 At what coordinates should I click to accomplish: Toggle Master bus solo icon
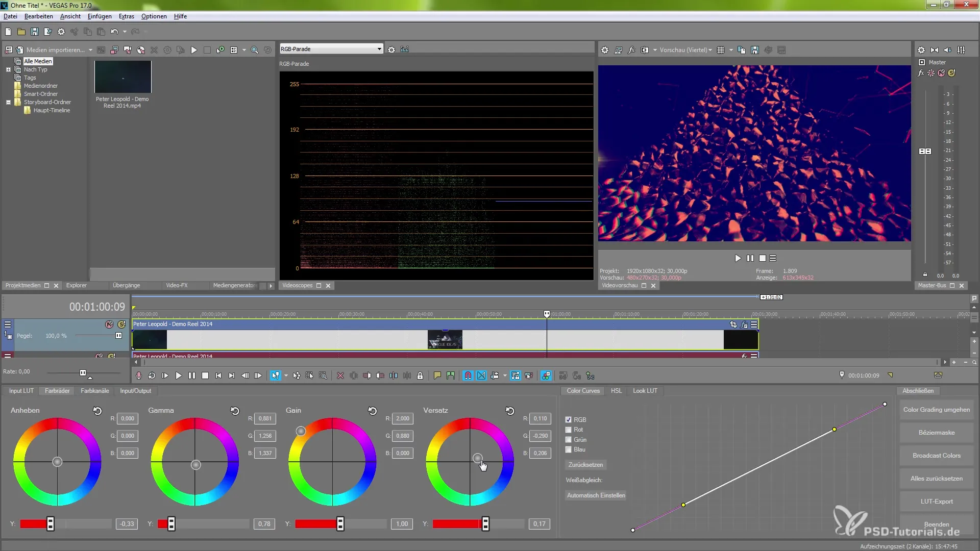[951, 73]
